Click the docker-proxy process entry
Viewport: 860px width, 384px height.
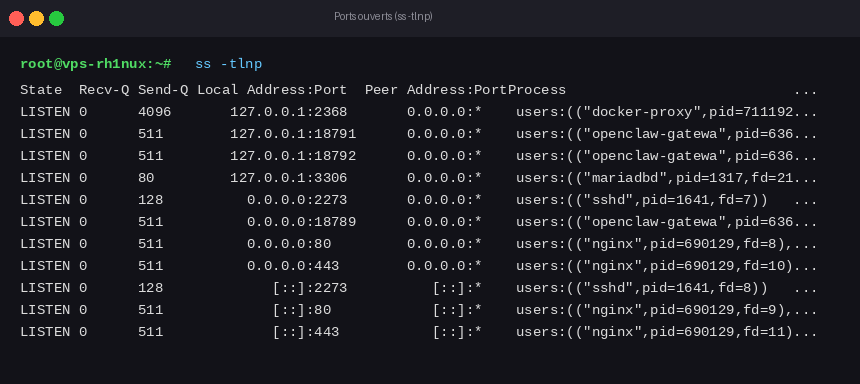666,112
